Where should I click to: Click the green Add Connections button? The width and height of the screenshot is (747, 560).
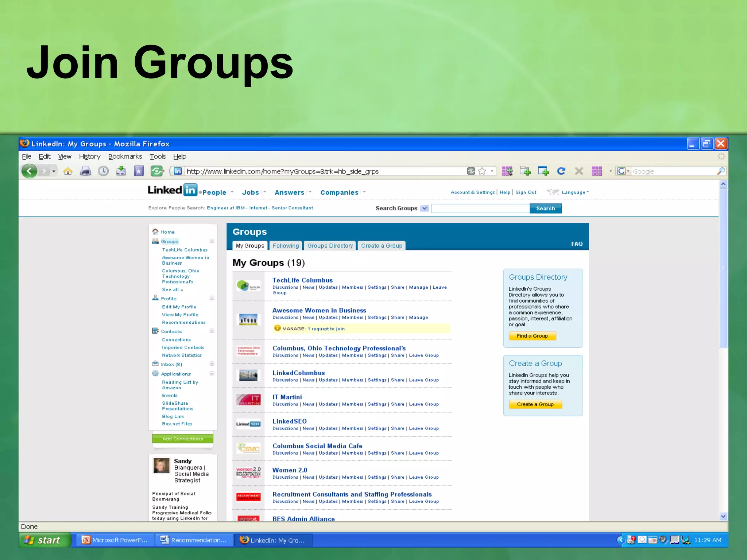pyautogui.click(x=183, y=439)
